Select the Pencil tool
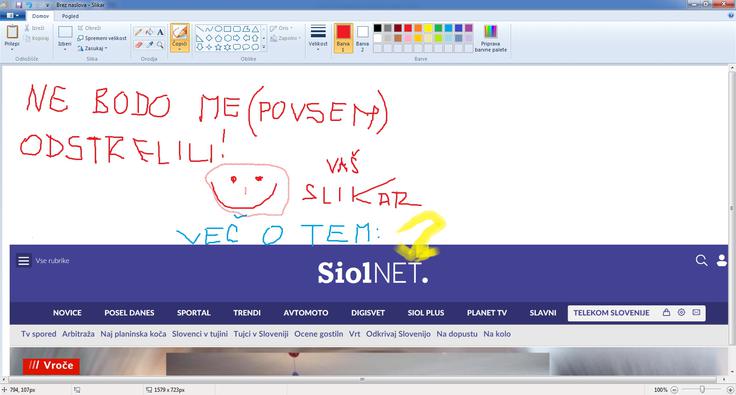 tap(138, 32)
